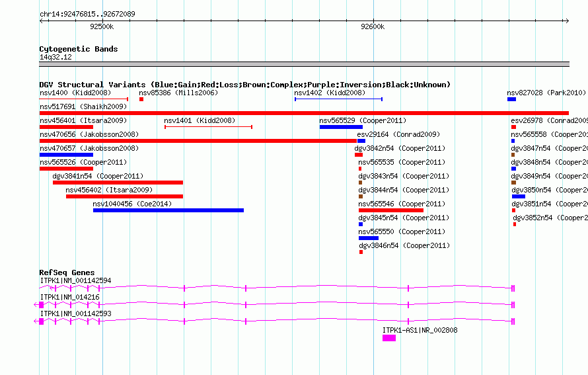This screenshot has height=375, width=588.
Task: Click the nsv517691 (Shaikh2009) long red bar
Action: (304, 113)
